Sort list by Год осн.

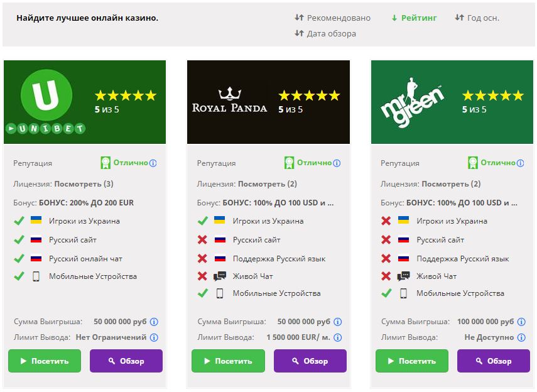coord(477,18)
